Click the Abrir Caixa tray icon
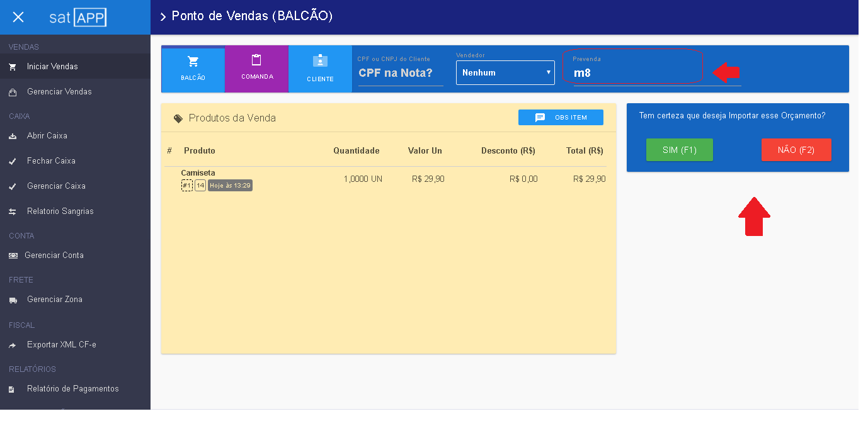The image size is (868, 438). [13, 136]
